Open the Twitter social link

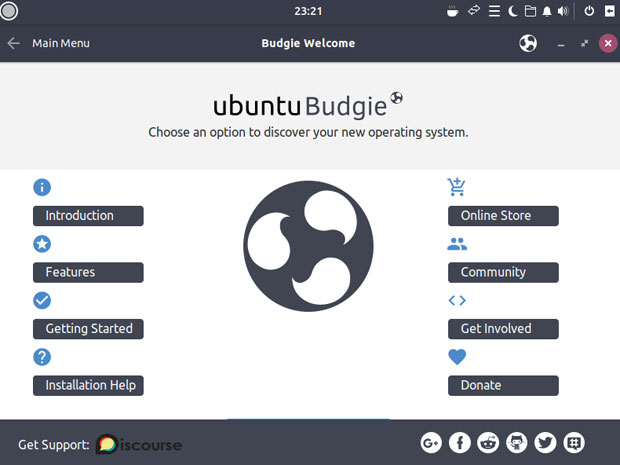tap(545, 443)
